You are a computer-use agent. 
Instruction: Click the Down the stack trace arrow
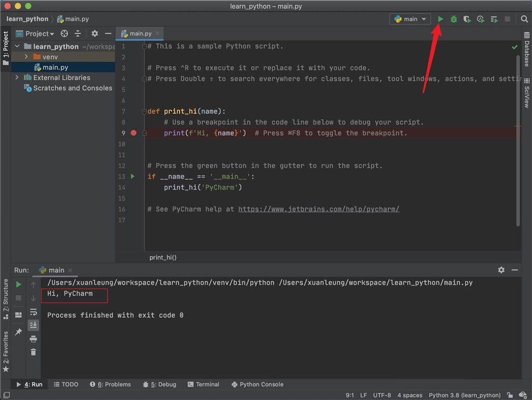point(33,298)
